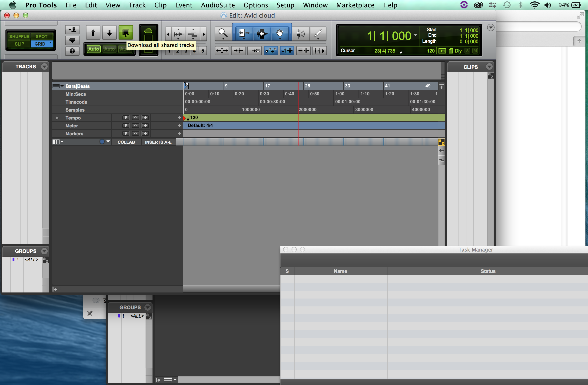The image size is (588, 385).
Task: Select the Grabber hand tool
Action: [280, 33]
